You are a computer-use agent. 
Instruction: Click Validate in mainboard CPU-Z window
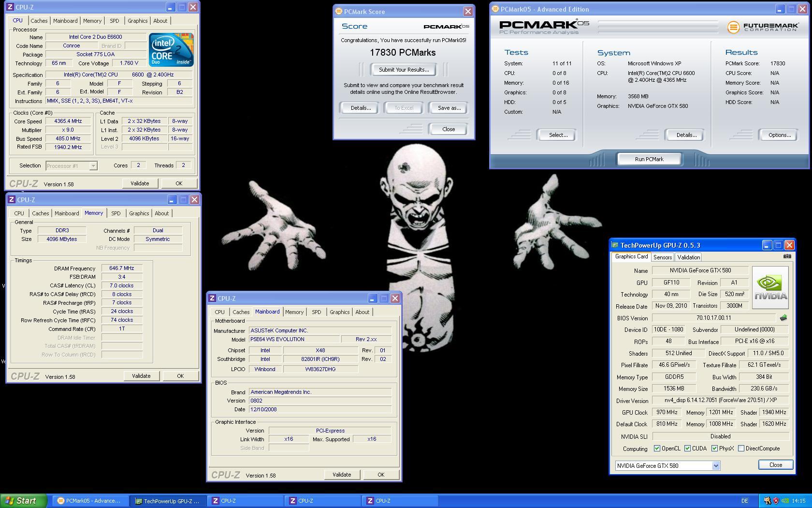[x=342, y=475]
